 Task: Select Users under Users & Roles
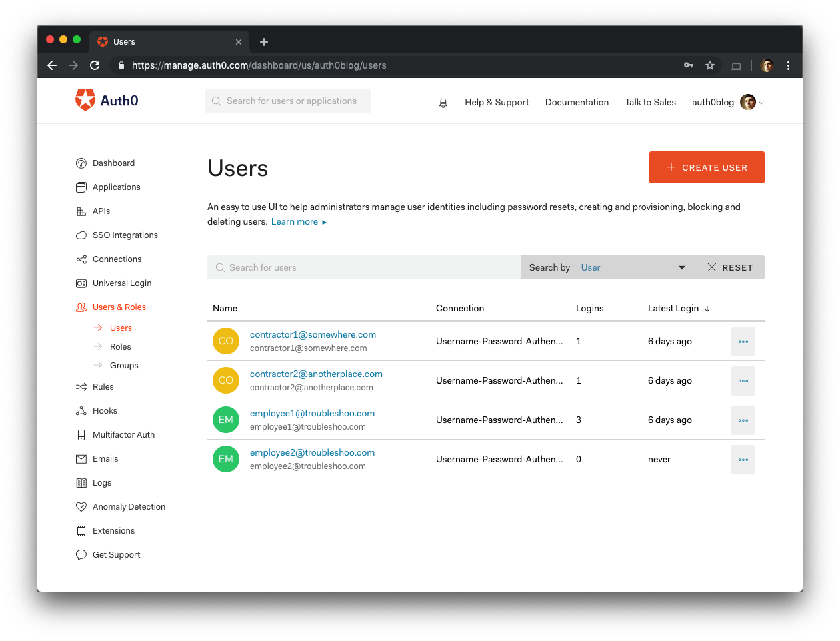click(x=121, y=328)
